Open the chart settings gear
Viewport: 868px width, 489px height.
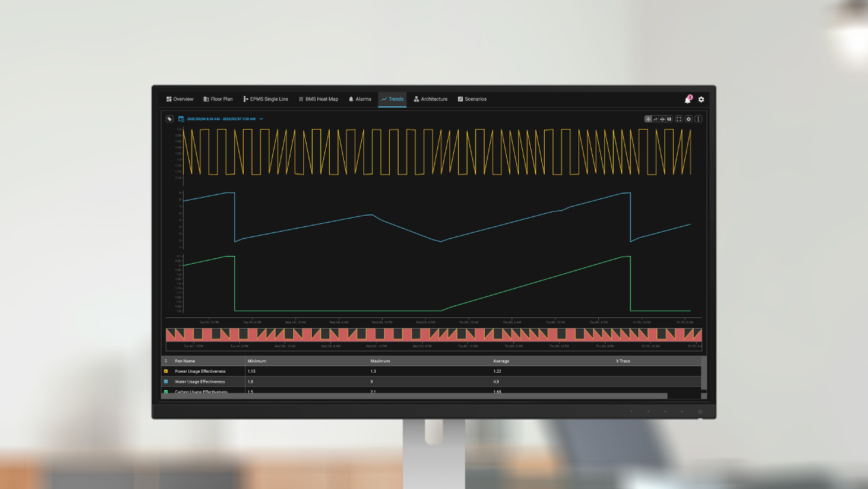pyautogui.click(x=689, y=119)
